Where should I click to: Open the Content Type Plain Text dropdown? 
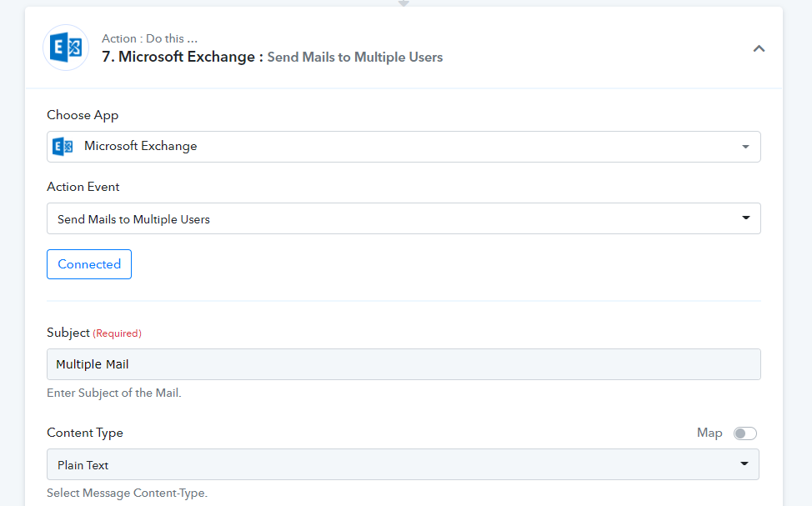tap(403, 464)
